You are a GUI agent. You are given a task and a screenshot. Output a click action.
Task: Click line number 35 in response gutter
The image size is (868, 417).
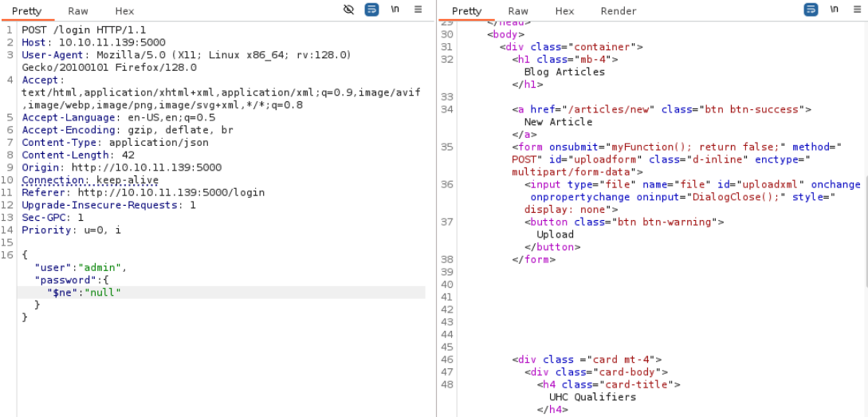[x=447, y=147]
